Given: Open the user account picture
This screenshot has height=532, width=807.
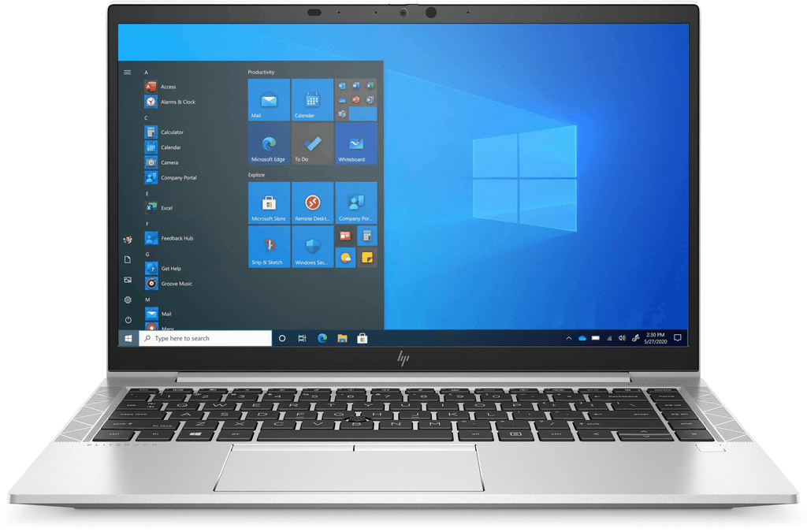Looking at the screenshot, I should pyautogui.click(x=128, y=240).
